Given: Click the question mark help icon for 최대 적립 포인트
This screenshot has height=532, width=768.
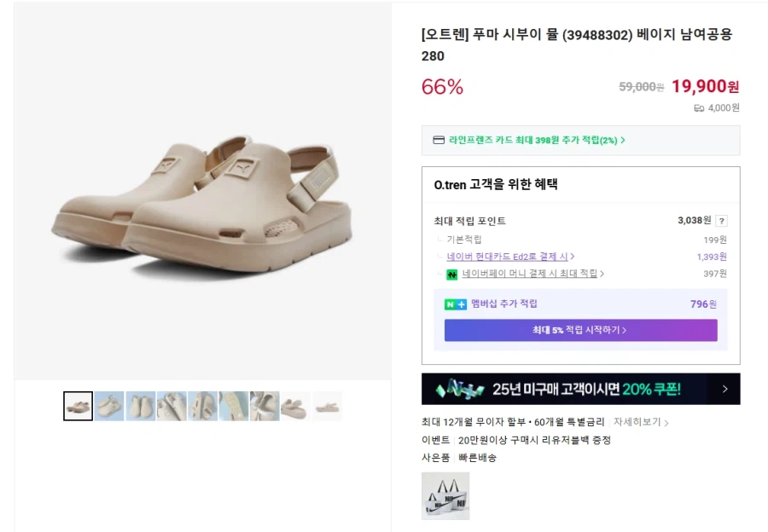Looking at the screenshot, I should click(722, 221).
